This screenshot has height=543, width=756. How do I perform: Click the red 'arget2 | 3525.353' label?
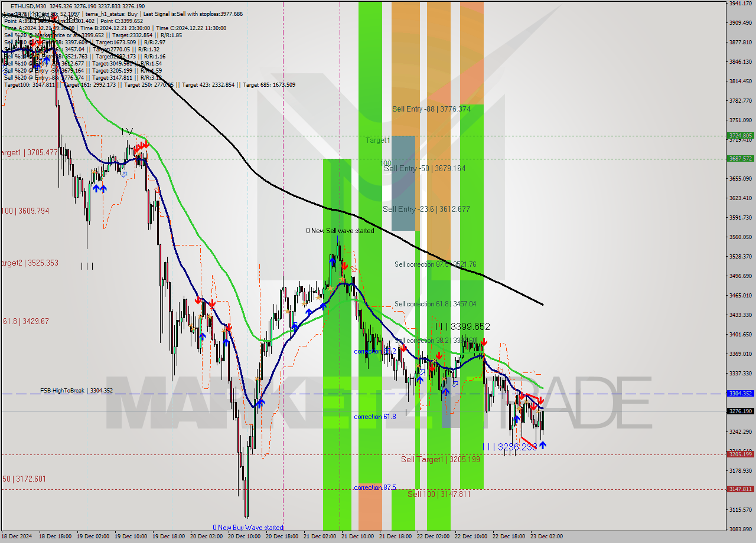pyautogui.click(x=30, y=263)
